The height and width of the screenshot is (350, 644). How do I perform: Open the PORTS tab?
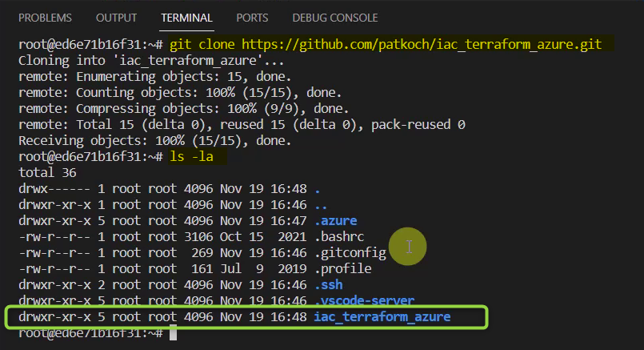click(252, 18)
